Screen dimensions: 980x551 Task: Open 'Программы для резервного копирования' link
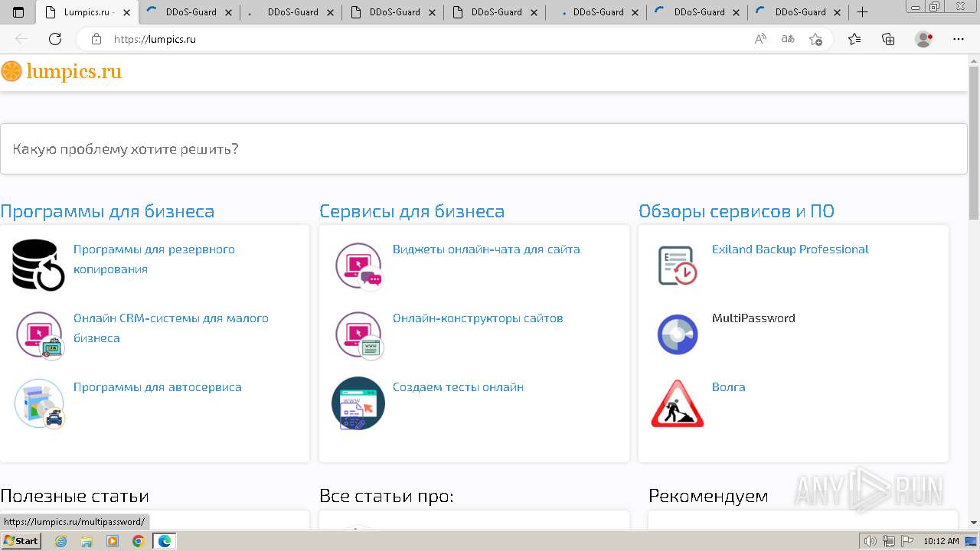pos(154,259)
